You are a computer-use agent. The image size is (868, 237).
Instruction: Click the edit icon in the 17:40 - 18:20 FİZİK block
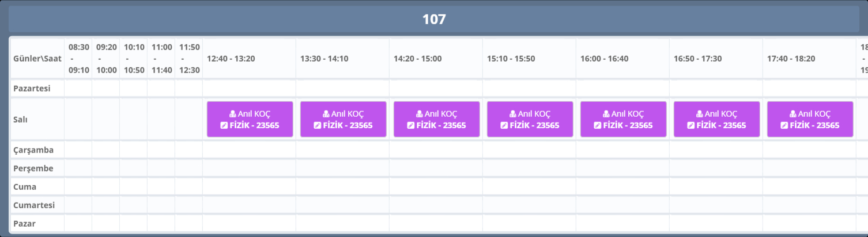(x=784, y=125)
